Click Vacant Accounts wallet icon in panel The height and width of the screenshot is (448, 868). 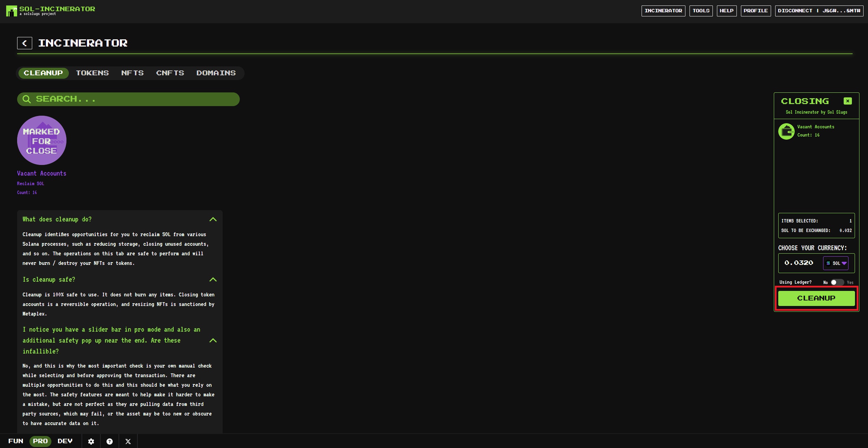coord(786,131)
